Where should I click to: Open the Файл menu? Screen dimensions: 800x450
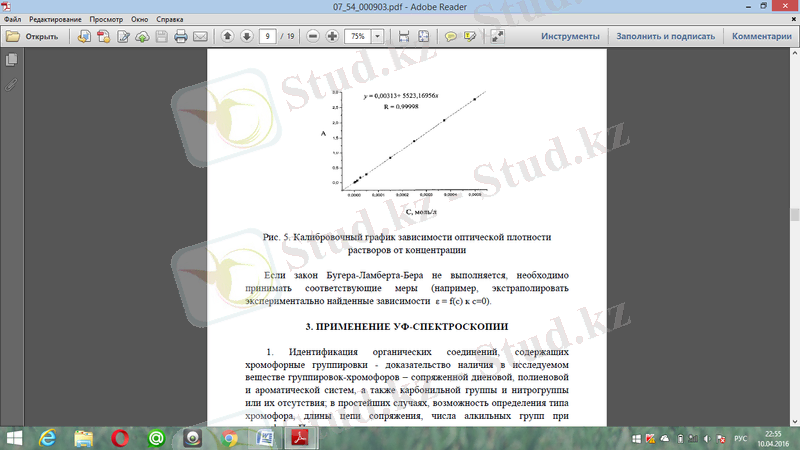pyautogui.click(x=13, y=19)
